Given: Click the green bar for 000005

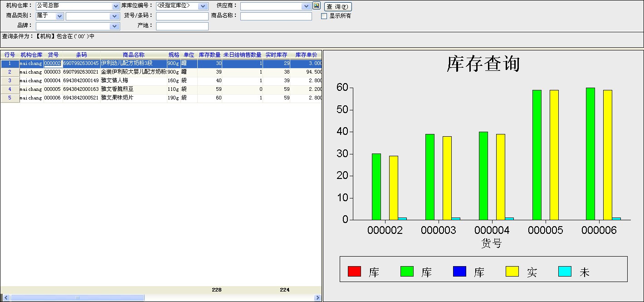Looking at the screenshot, I should [x=537, y=154].
